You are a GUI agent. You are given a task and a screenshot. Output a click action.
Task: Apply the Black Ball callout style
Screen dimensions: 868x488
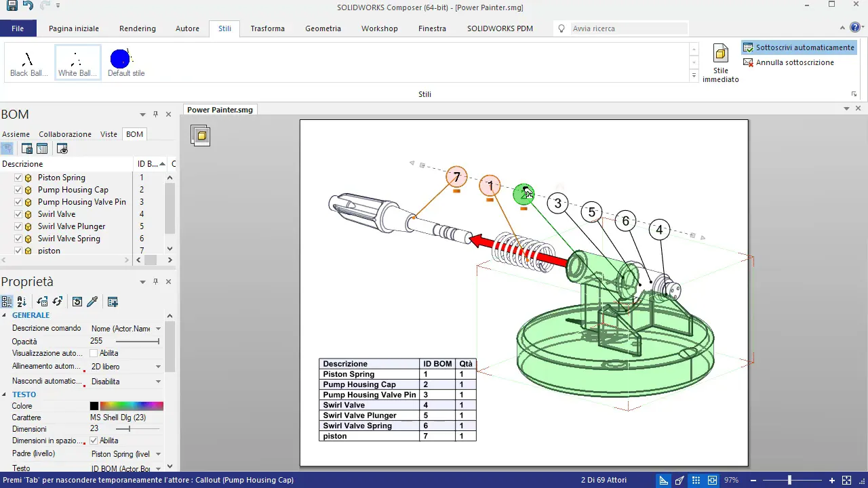28,63
